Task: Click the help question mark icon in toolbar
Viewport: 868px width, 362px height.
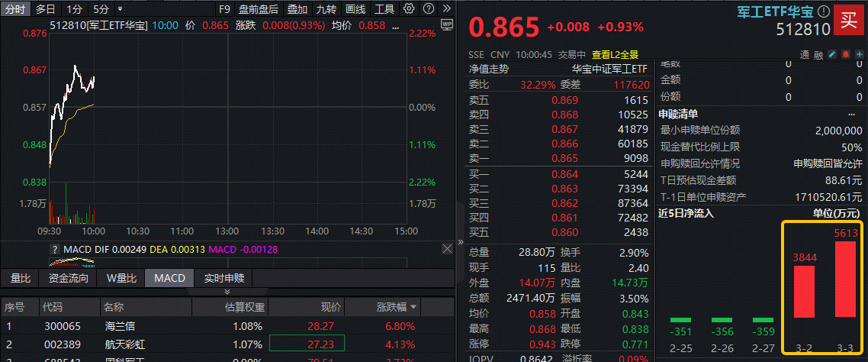Action: click(427, 9)
